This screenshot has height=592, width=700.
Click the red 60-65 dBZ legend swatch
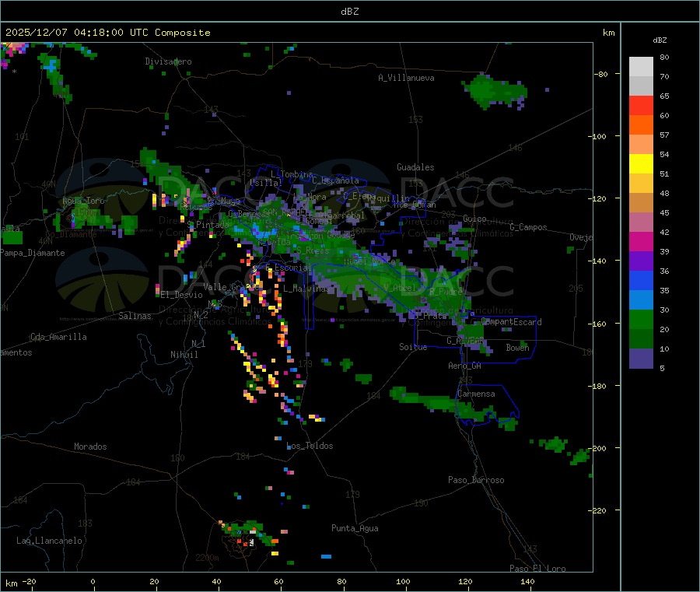pos(641,105)
